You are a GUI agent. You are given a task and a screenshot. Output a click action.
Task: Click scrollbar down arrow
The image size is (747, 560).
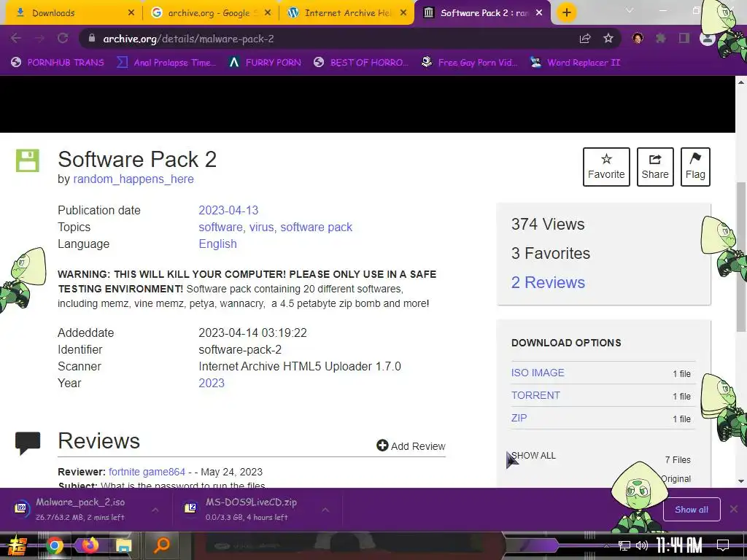pos(741,481)
